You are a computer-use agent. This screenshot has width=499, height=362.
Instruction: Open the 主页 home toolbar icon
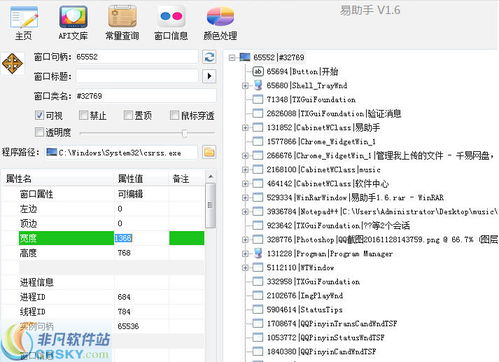[x=24, y=23]
